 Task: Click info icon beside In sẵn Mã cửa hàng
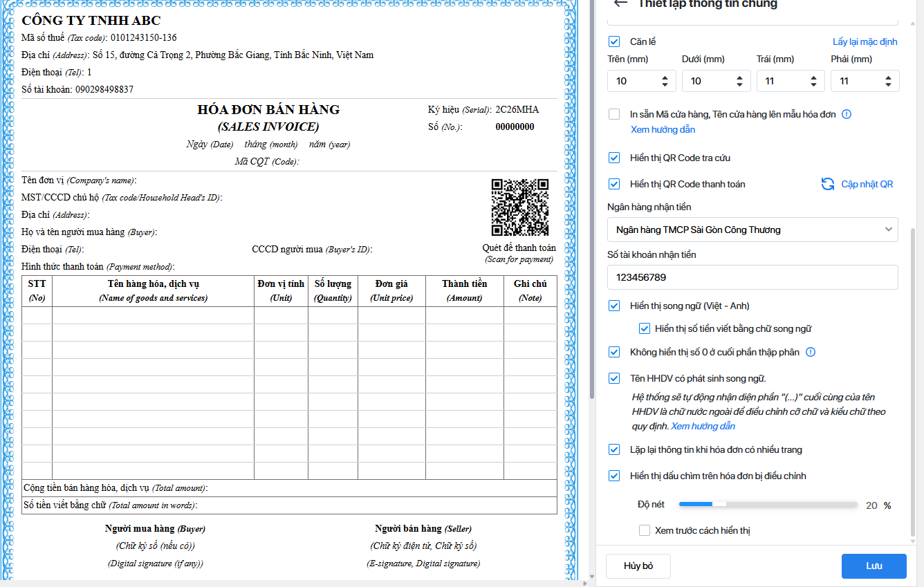[x=847, y=114]
